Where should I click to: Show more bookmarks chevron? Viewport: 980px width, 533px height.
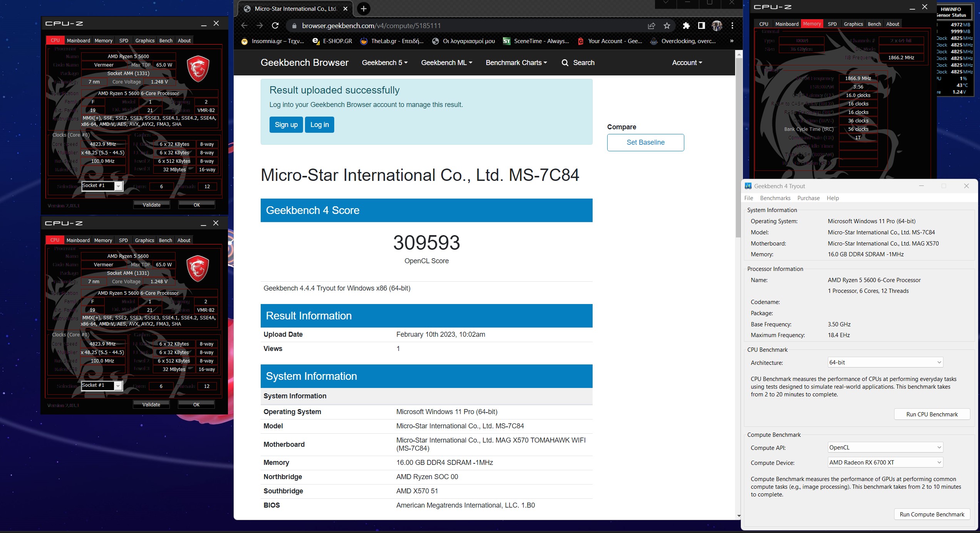click(732, 41)
